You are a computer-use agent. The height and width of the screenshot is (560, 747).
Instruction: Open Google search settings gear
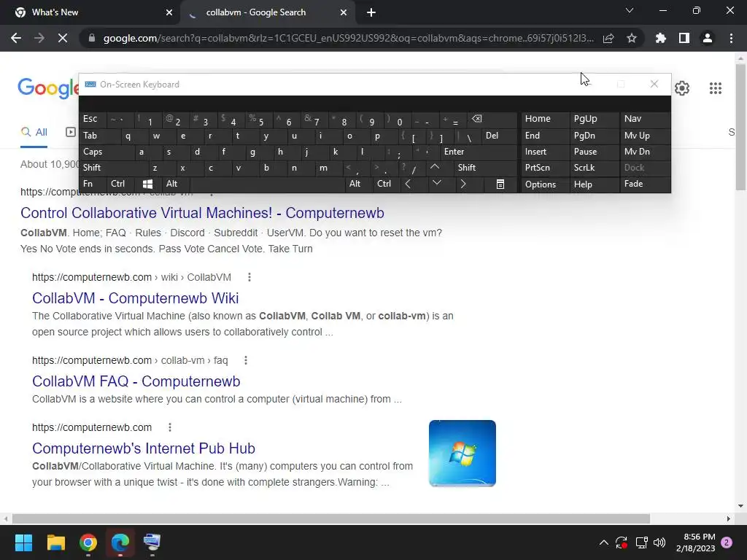[x=682, y=88]
